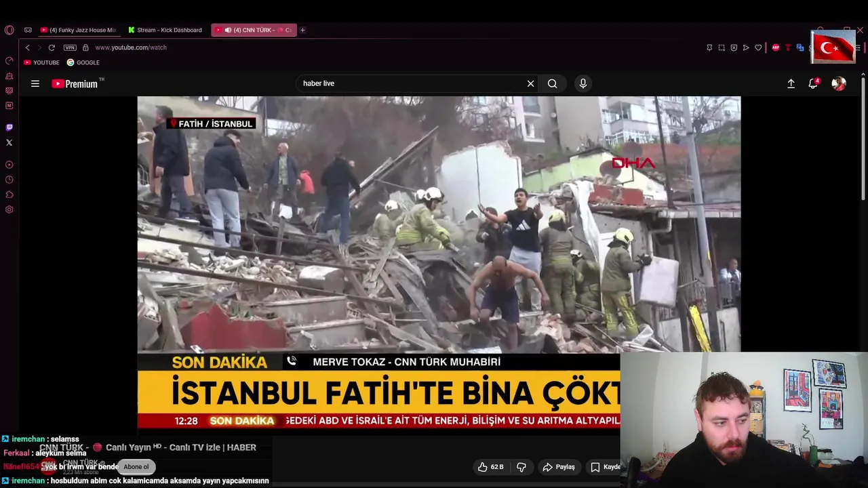The image size is (868, 488).
Task: Open the YouTube guide hamburger menu
Action: (35, 83)
